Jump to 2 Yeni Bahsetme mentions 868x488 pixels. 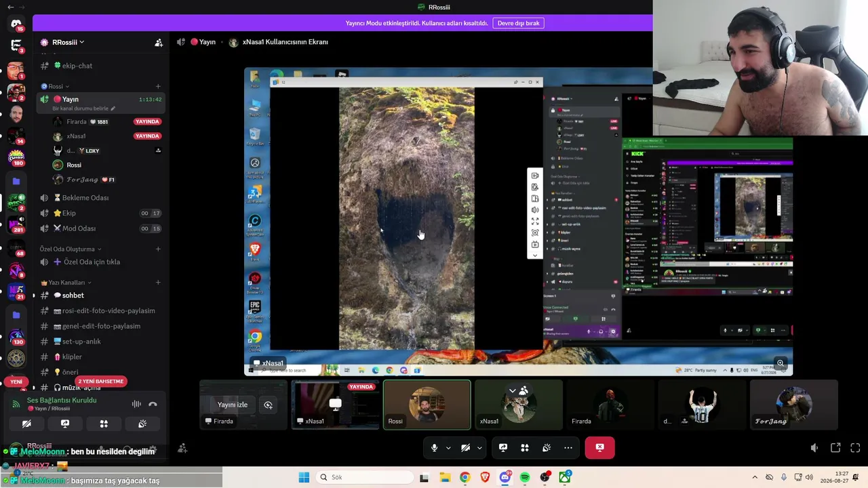click(100, 382)
